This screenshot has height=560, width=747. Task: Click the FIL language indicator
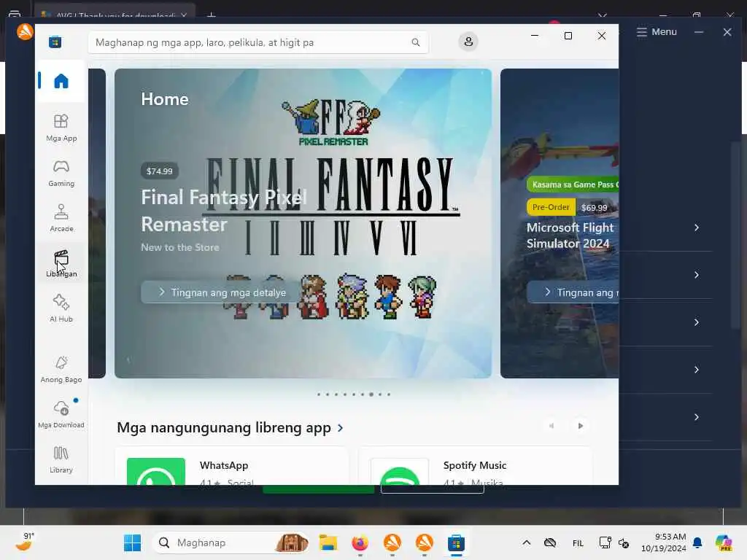[x=578, y=543]
